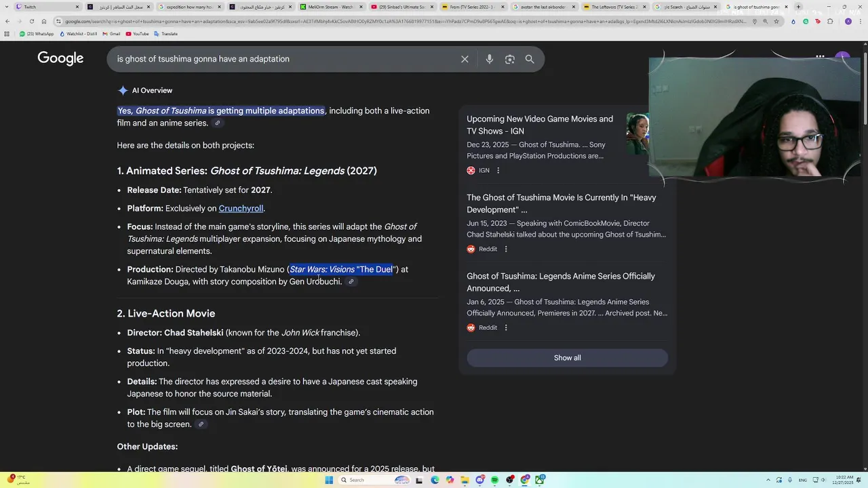Open 'Legends Anime Series Officially Announced' result
868x488 pixels.
click(561, 282)
